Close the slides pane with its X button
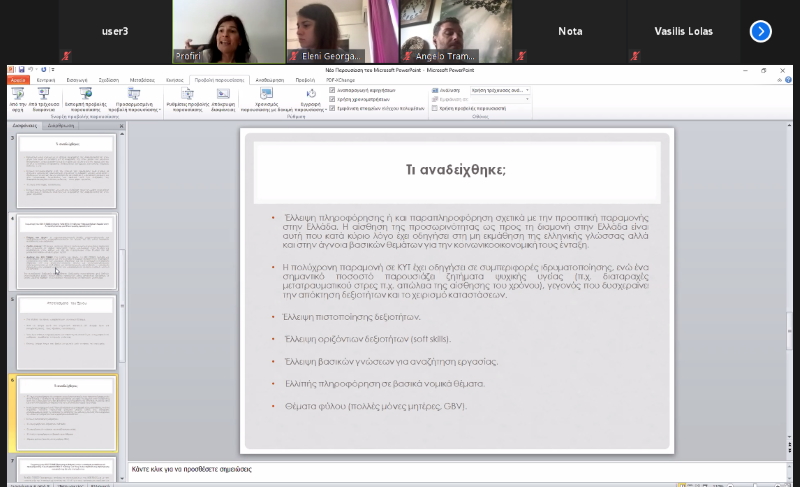This screenshot has width=800, height=487. click(122, 126)
